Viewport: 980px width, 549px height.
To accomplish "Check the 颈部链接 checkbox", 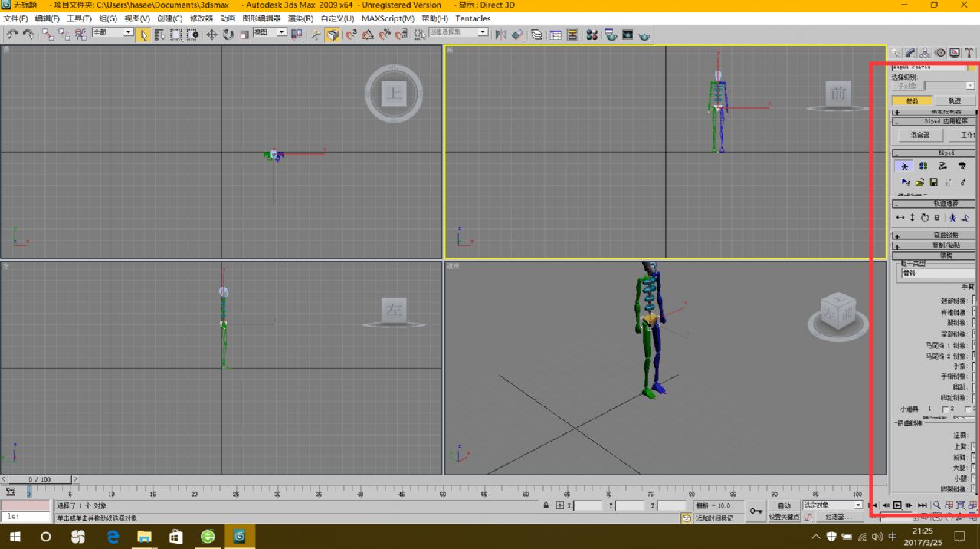I will pos(975,301).
